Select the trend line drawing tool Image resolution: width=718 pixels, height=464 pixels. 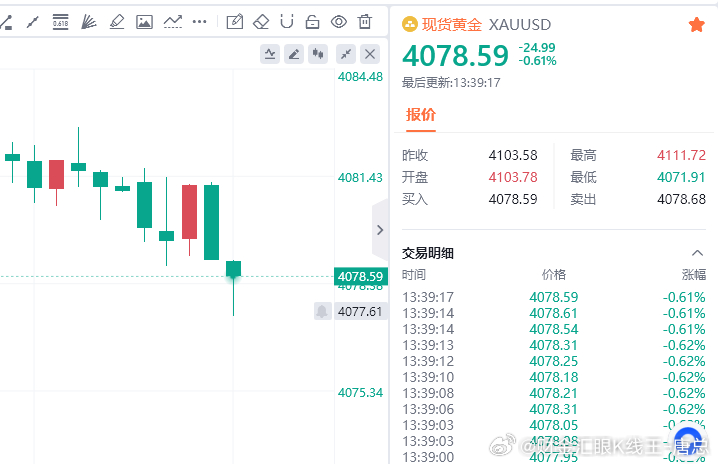pos(33,22)
